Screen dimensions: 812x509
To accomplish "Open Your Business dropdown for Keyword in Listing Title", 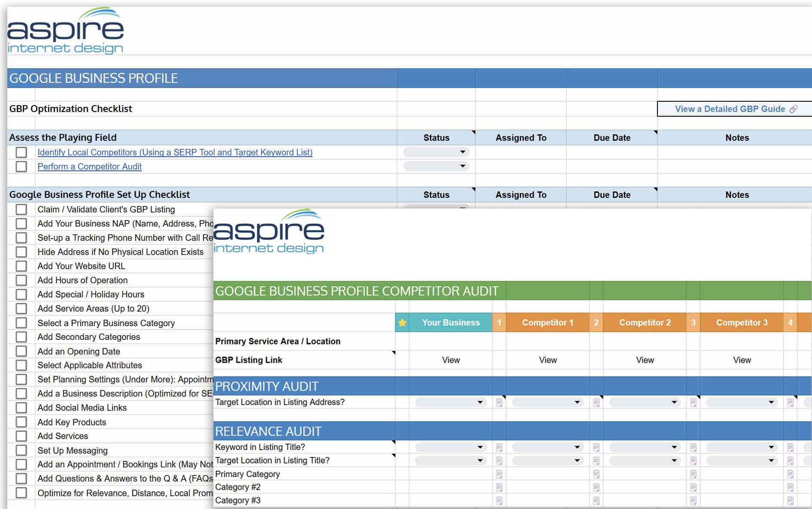I will point(450,447).
